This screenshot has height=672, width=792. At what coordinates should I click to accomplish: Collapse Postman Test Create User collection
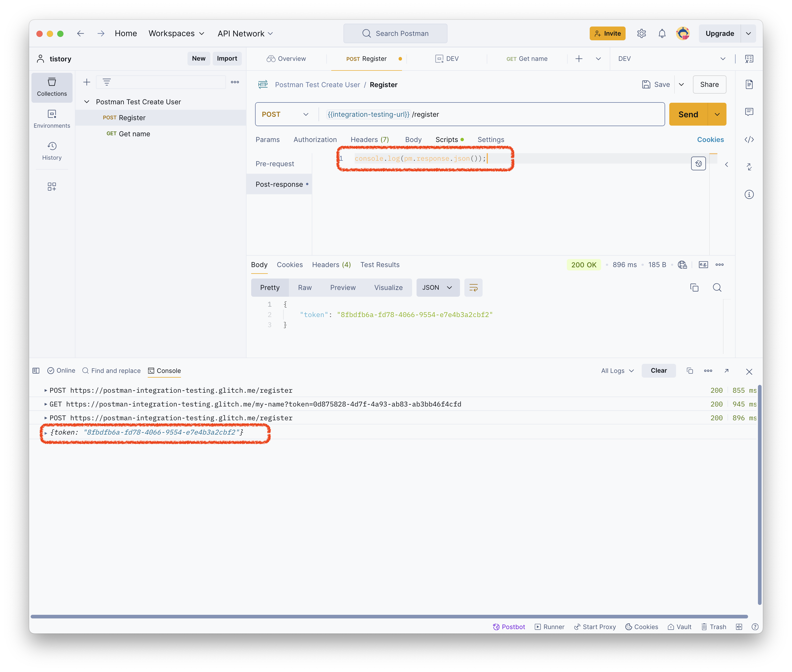click(x=87, y=102)
